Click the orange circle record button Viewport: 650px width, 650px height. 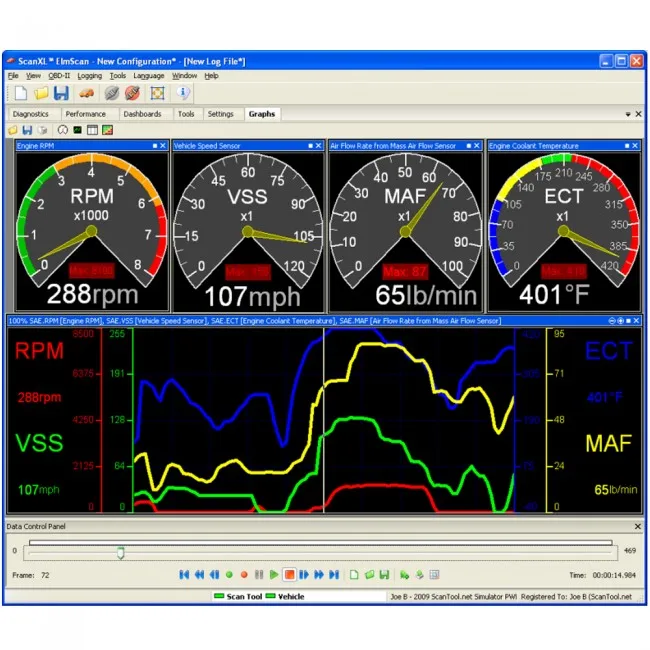click(x=244, y=575)
